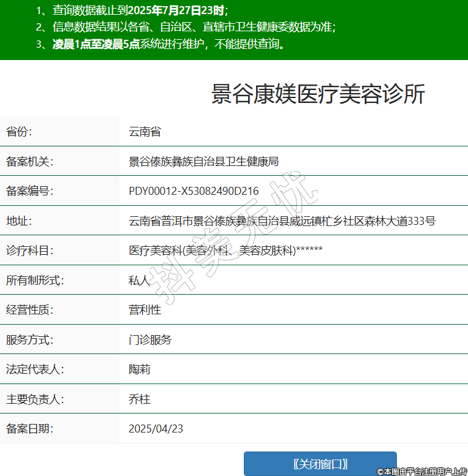Select the legal representative name 陶莉

[139, 369]
